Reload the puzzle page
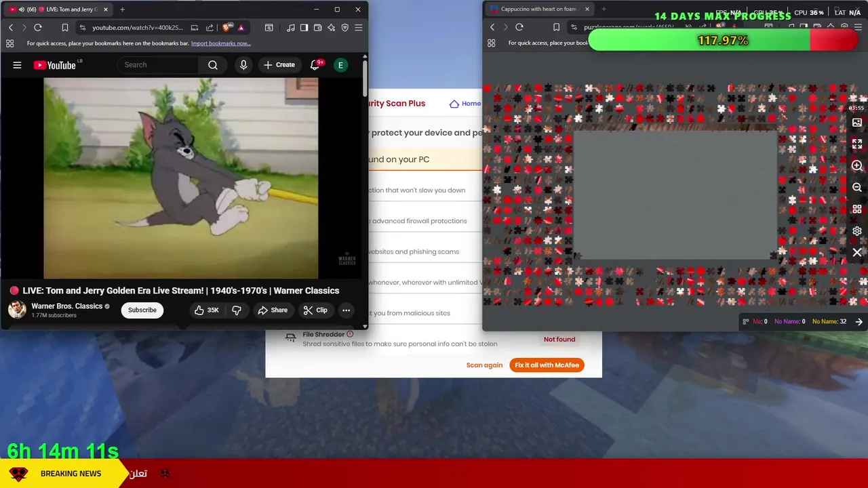Image resolution: width=868 pixels, height=488 pixels. click(519, 27)
